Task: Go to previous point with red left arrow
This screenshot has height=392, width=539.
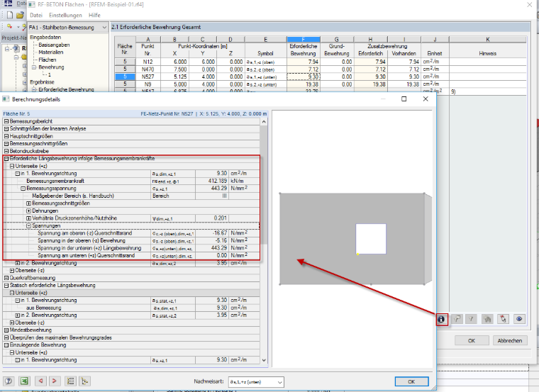Action: coord(41,381)
